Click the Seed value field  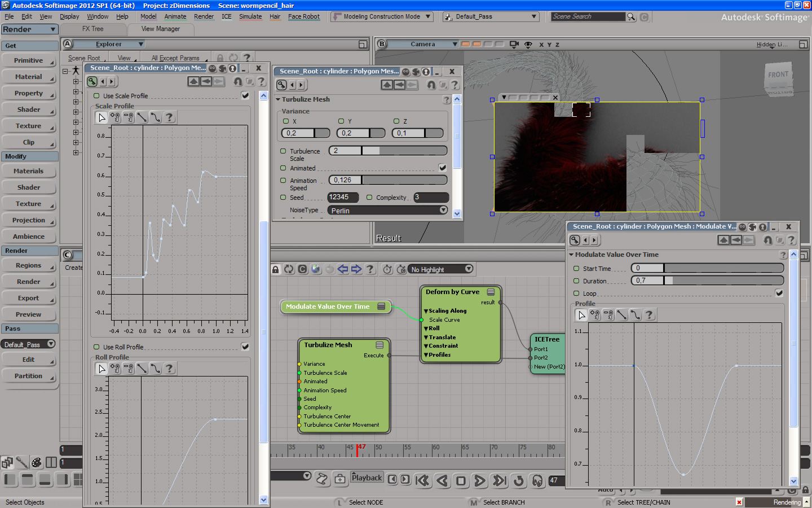[342, 197]
